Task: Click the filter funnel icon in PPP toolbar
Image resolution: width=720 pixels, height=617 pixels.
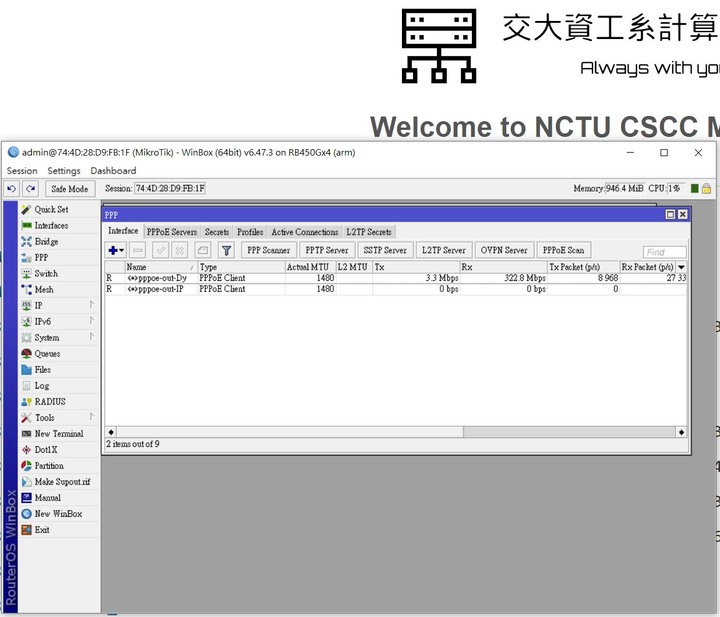Action: coord(226,250)
